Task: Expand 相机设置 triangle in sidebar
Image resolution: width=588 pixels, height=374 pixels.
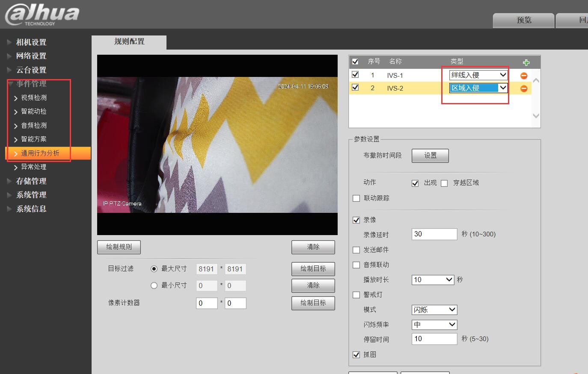Action: coord(9,42)
